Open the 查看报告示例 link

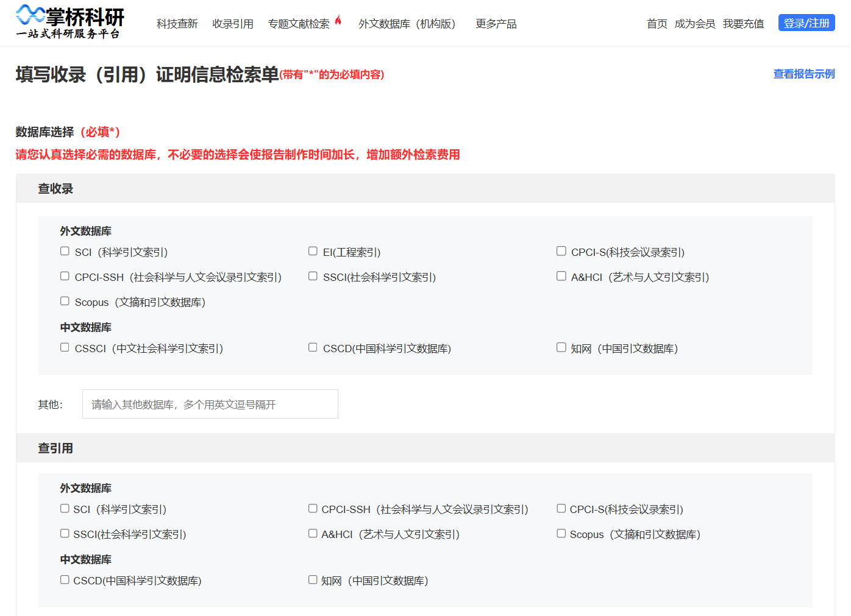tap(804, 74)
